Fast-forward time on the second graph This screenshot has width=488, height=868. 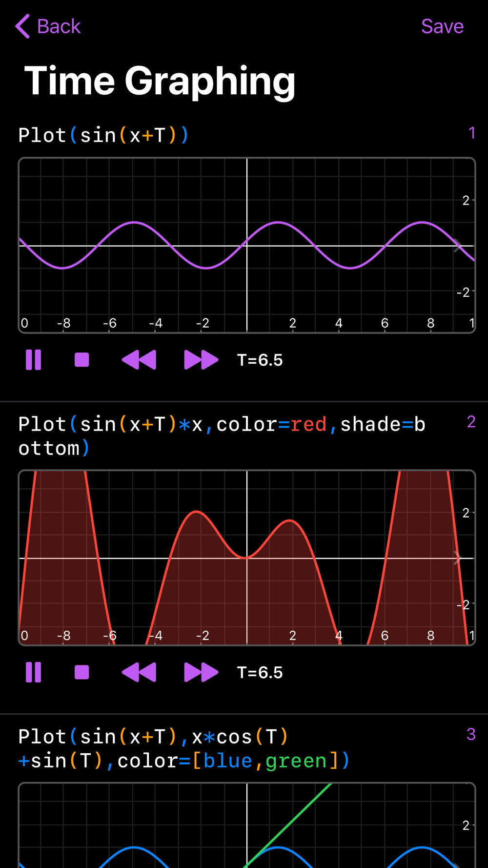201,673
